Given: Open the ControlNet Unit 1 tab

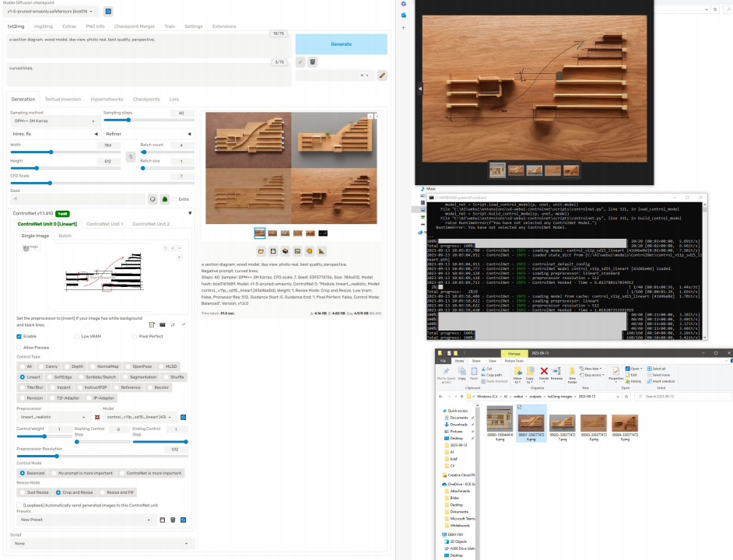Looking at the screenshot, I should point(104,224).
